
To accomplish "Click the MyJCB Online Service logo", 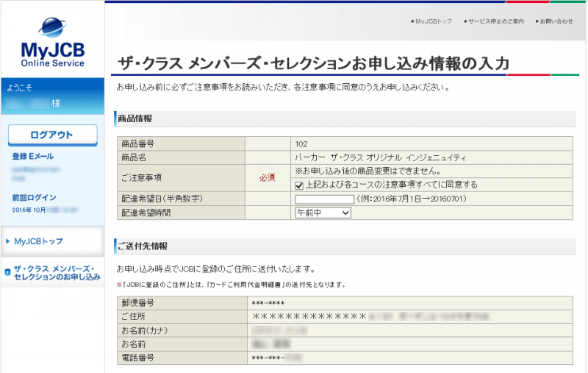I will coord(52,43).
